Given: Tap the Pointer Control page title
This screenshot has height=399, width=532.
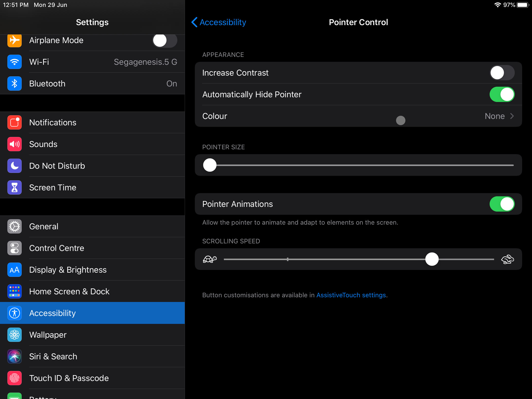Looking at the screenshot, I should pyautogui.click(x=358, y=22).
